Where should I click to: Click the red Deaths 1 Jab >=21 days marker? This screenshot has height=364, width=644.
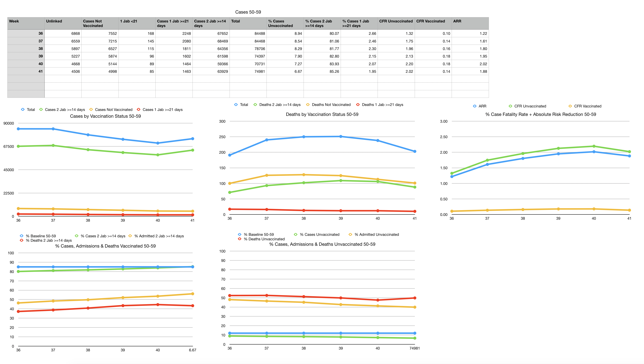pos(358,105)
